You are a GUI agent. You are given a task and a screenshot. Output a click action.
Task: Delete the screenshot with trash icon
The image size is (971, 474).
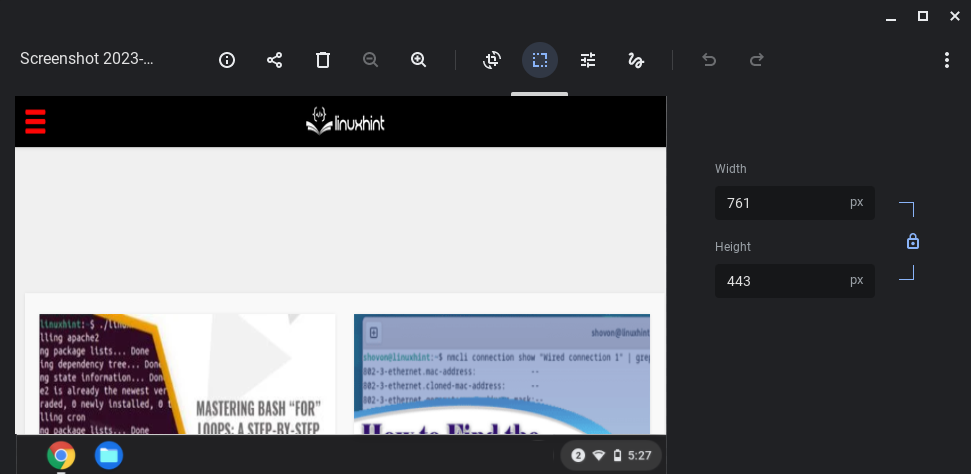[323, 60]
